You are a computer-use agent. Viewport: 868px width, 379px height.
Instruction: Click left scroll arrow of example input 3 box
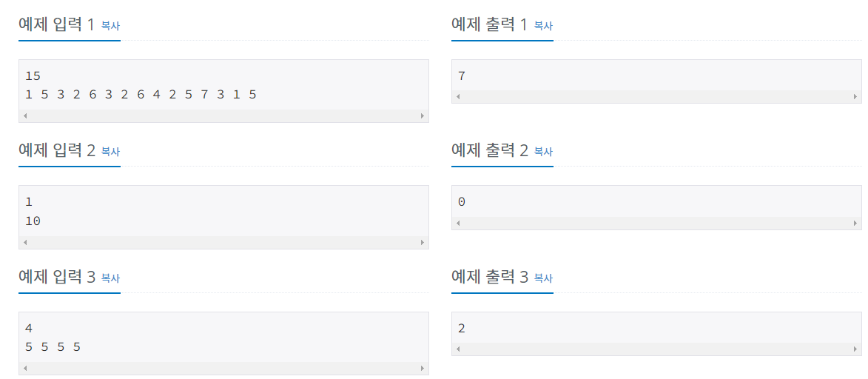click(25, 369)
